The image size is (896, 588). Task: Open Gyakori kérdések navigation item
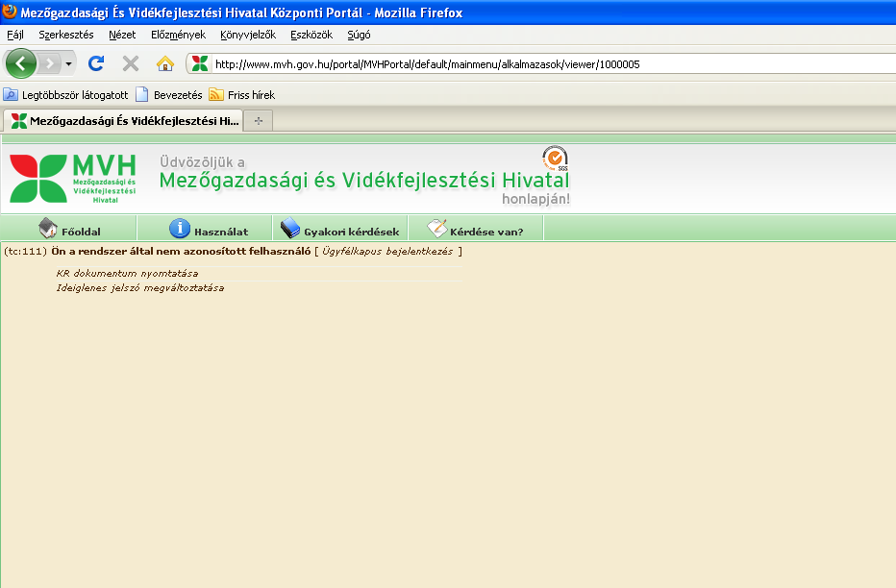pyautogui.click(x=340, y=229)
